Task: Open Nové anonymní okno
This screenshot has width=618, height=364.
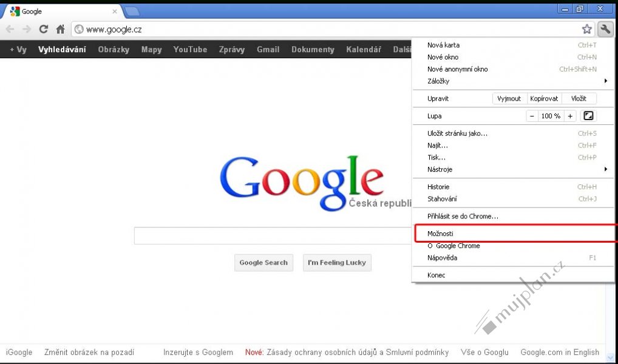Action: coord(513,69)
